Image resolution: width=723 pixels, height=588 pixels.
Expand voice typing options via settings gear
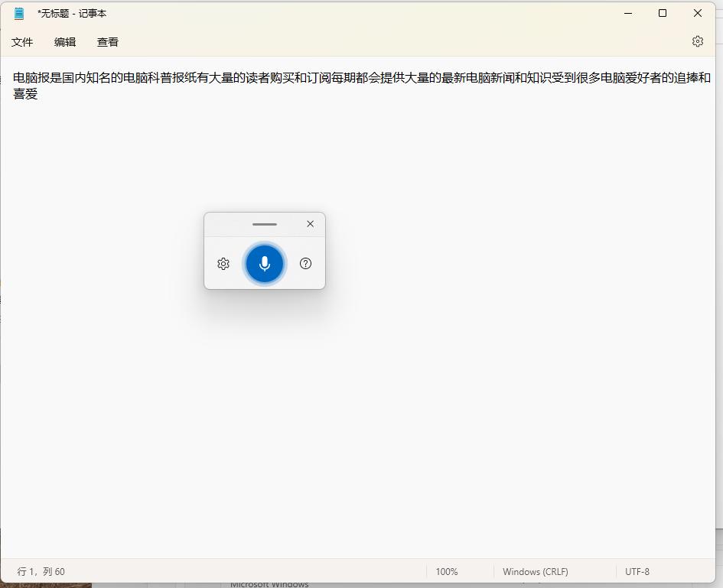(x=223, y=263)
